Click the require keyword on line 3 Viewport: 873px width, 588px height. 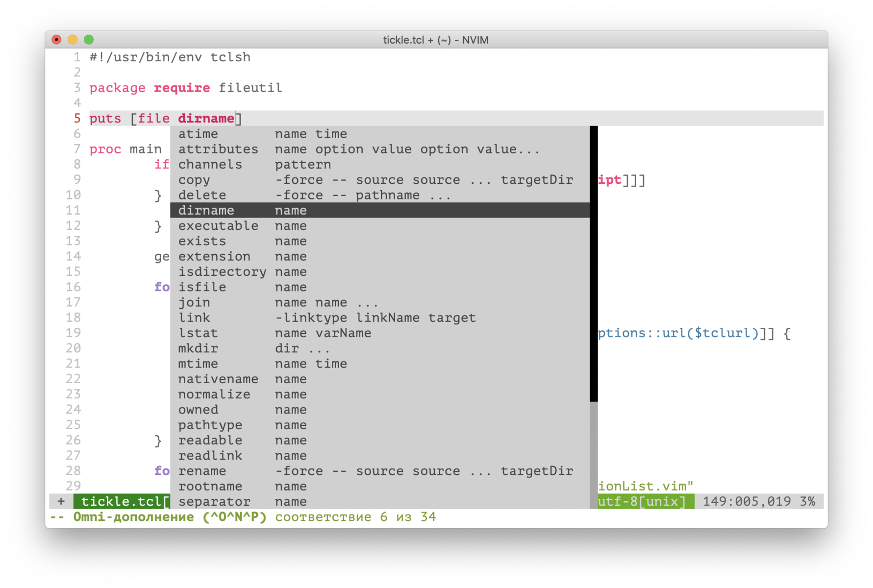[x=182, y=88]
